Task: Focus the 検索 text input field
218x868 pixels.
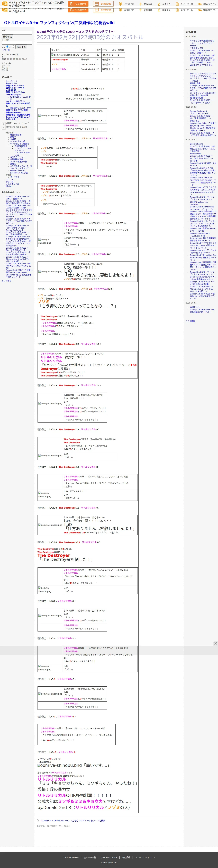Action: click(x=17, y=33)
